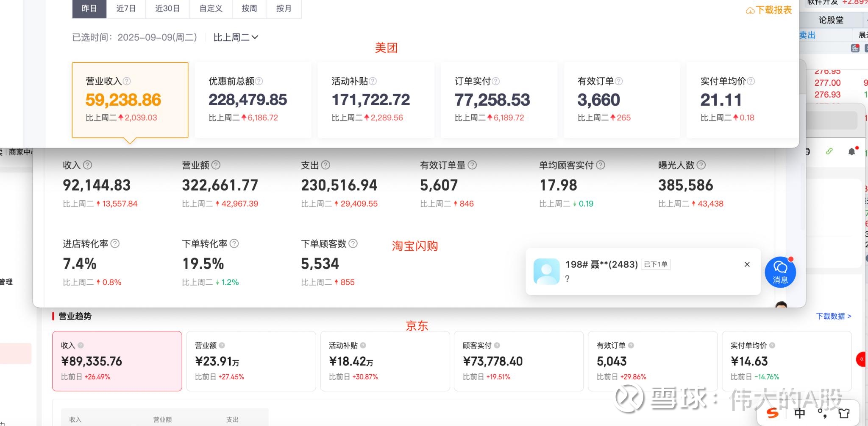Toggle the 中 Chinese input mode
The image size is (868, 426).
799,413
